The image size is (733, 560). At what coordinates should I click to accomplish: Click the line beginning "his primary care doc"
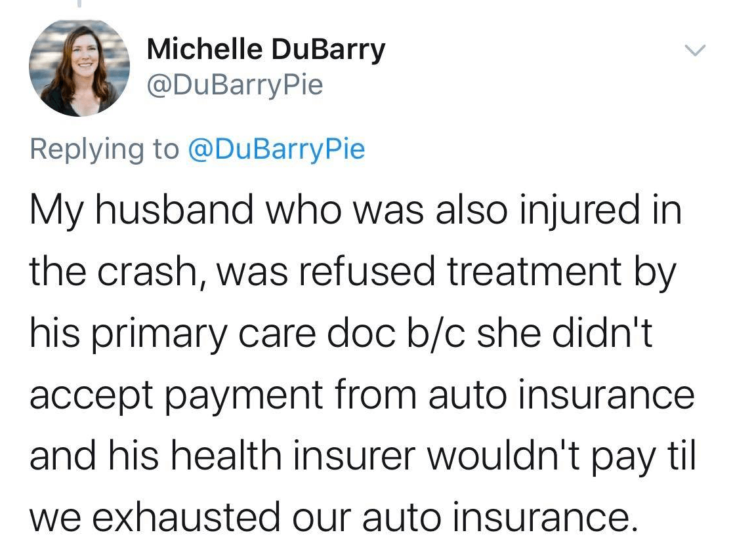tap(341, 335)
